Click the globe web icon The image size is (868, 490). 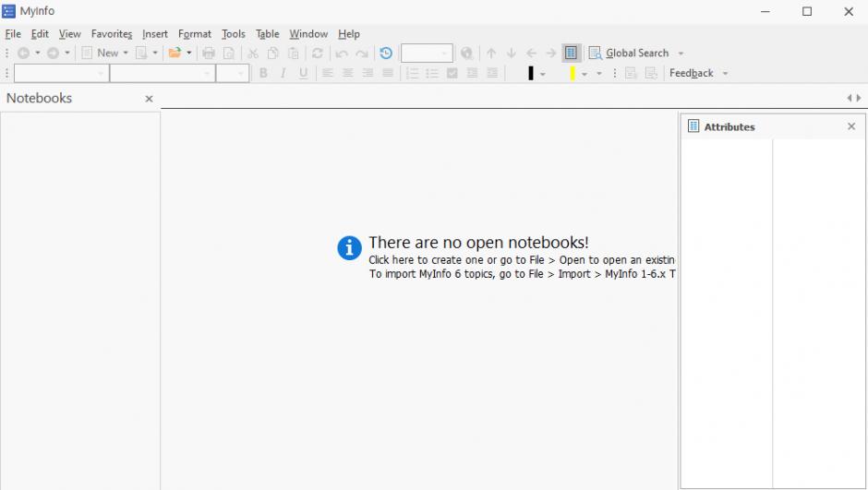point(466,54)
